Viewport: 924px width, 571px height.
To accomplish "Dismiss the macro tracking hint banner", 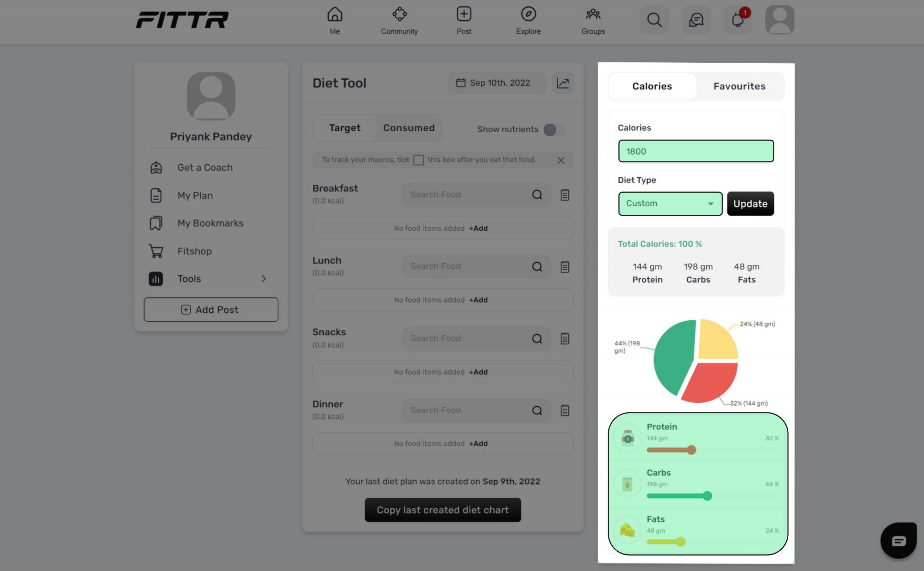I will point(561,160).
